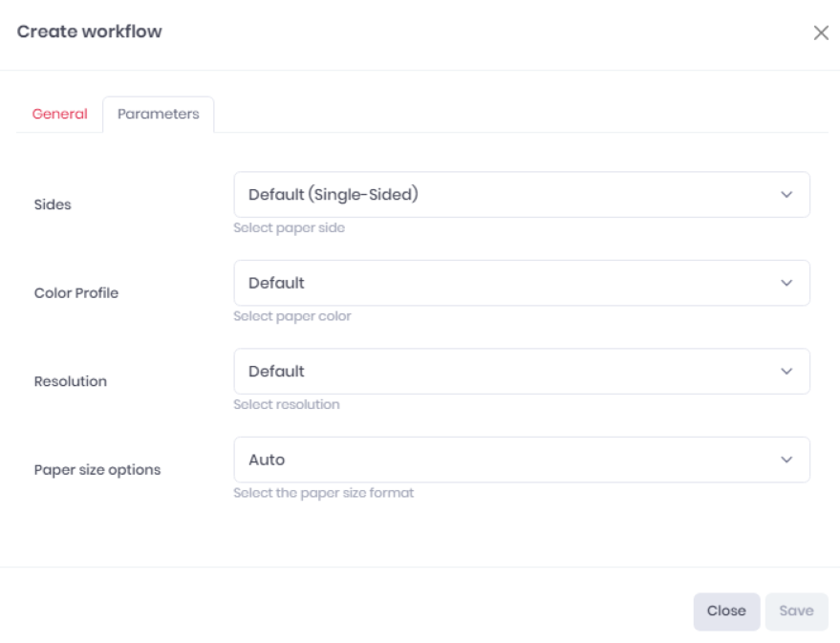Image resolution: width=840 pixels, height=643 pixels.
Task: Click the 'Select resolution' hint text
Action: click(x=287, y=405)
